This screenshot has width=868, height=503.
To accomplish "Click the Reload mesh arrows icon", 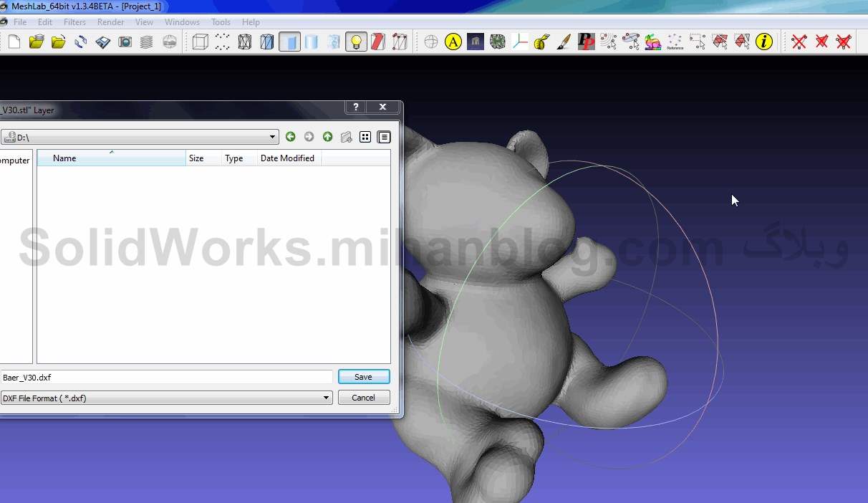I will tap(81, 42).
